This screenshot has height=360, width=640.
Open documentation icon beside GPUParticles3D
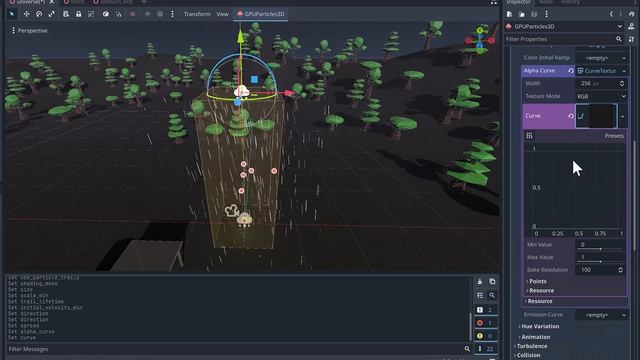631,27
